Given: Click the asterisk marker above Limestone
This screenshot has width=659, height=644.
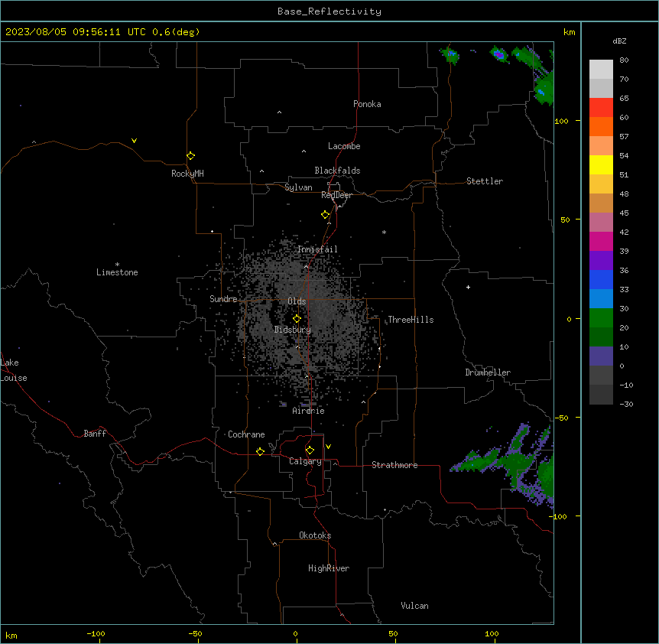Looking at the screenshot, I should pos(117,264).
